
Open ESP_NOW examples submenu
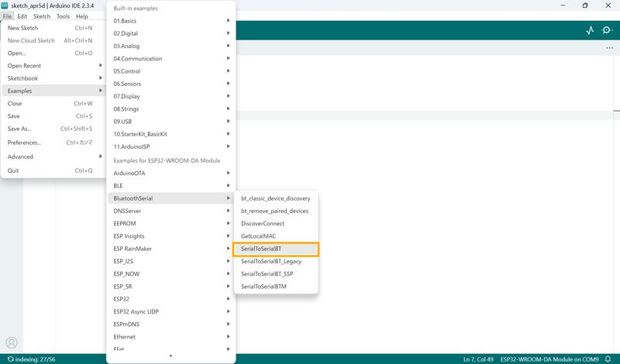[x=170, y=274]
